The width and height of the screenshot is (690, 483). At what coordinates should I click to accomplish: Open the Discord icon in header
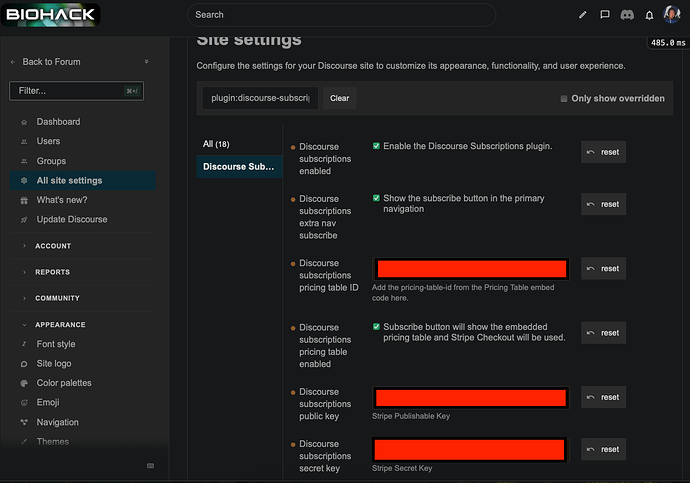click(x=627, y=15)
